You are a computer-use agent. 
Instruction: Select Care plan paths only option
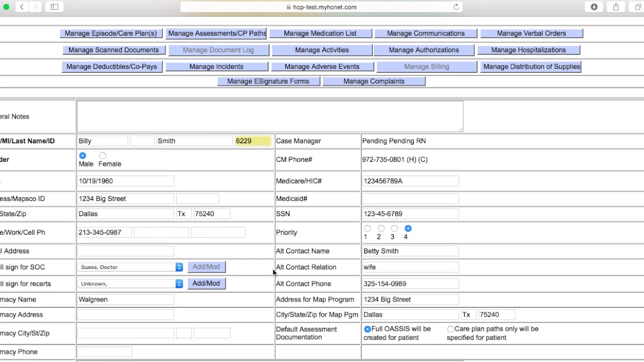450,329
